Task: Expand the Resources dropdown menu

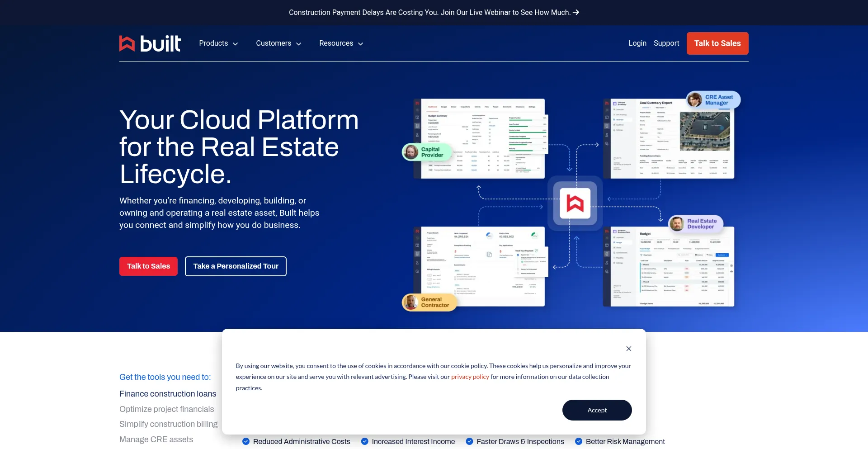Action: (x=341, y=43)
